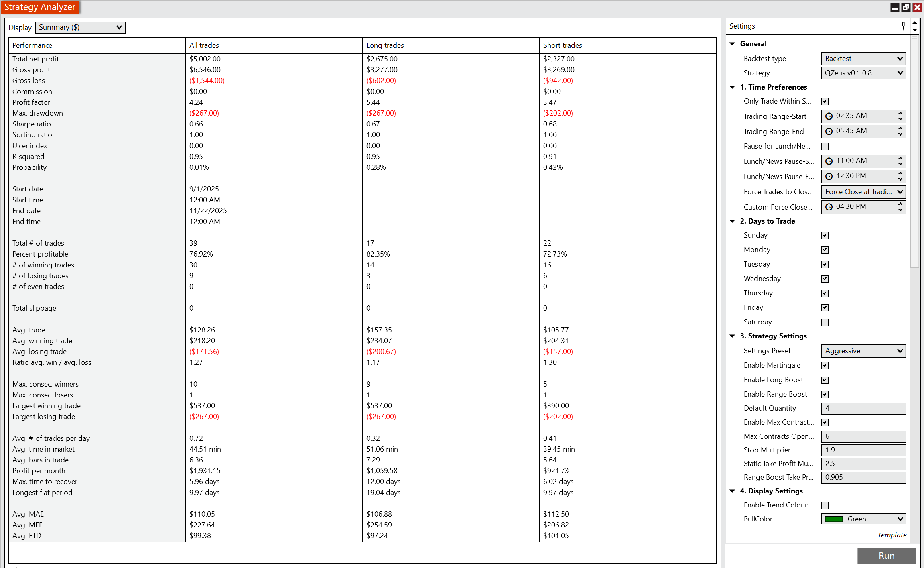Collapse the 2. Days to Trade section
The width and height of the screenshot is (924, 568).
click(732, 221)
